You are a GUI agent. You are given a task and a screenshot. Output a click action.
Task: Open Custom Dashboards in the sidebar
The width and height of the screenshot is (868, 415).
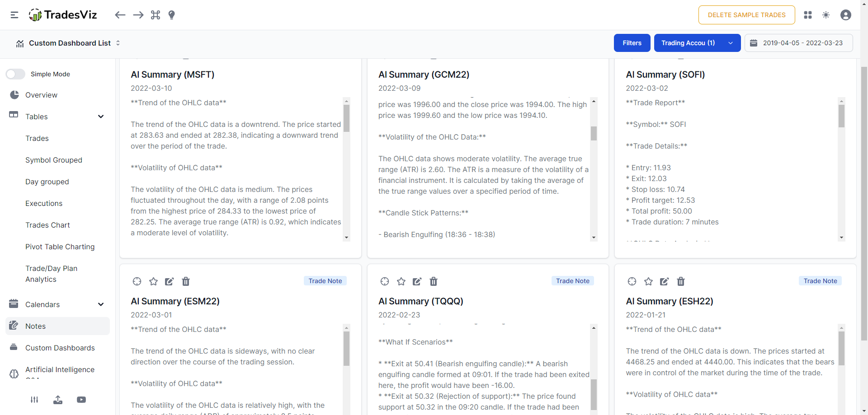coord(60,348)
